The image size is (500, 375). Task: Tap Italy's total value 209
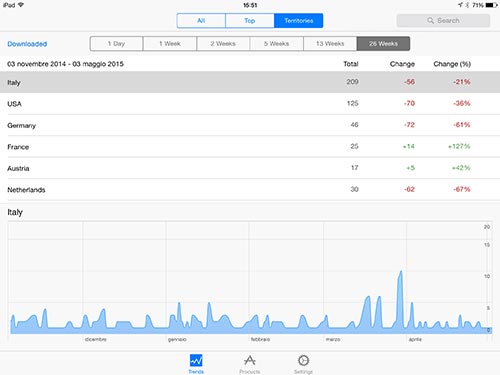click(x=352, y=82)
